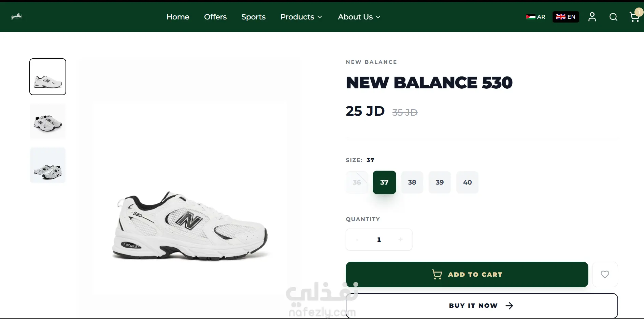Go to the Offers page

pyautogui.click(x=215, y=17)
